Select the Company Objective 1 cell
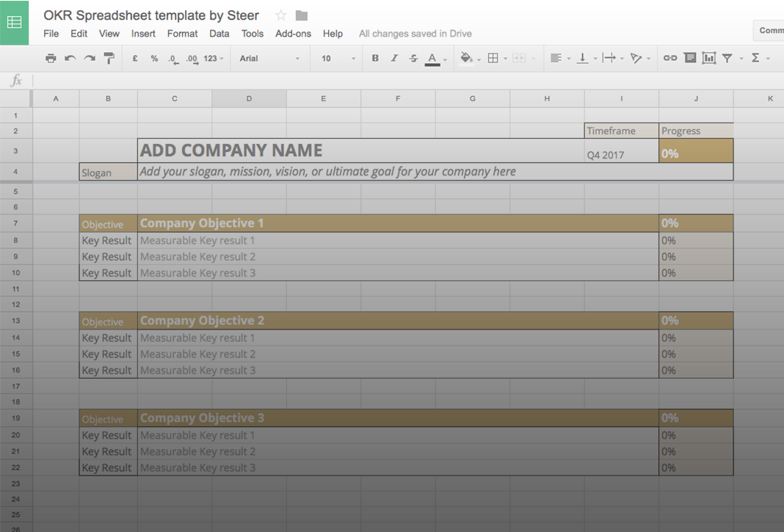 tap(398, 224)
